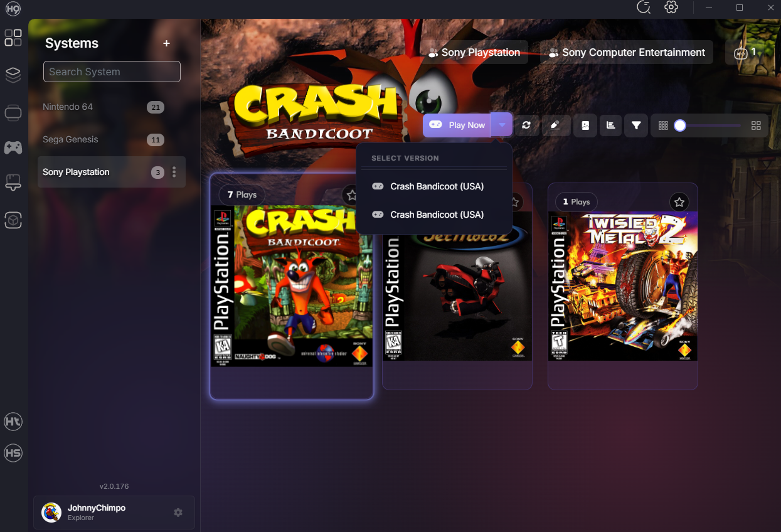Screen dimensions: 781x532
Task: Collapse the Play Now version dropdown arrow
Action: point(502,125)
